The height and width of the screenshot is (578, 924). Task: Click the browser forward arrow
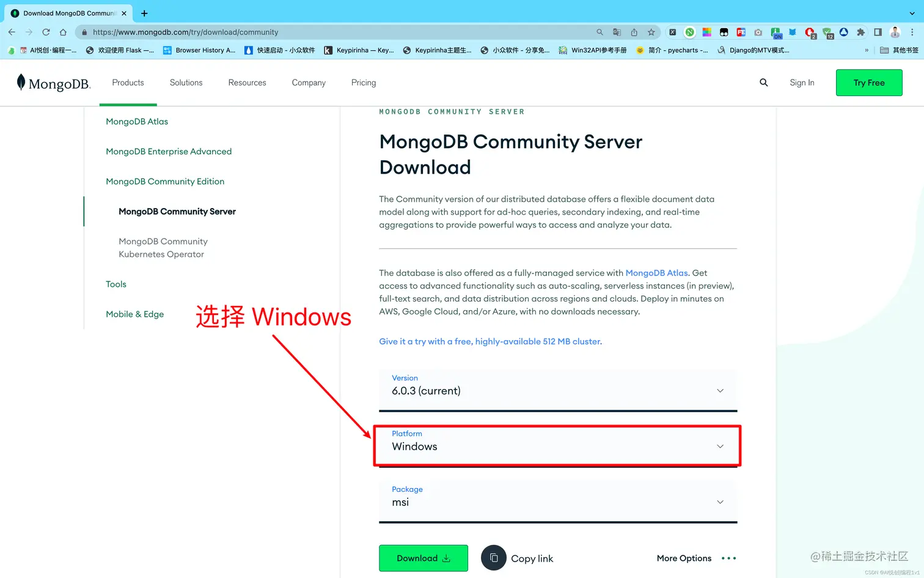(x=29, y=32)
